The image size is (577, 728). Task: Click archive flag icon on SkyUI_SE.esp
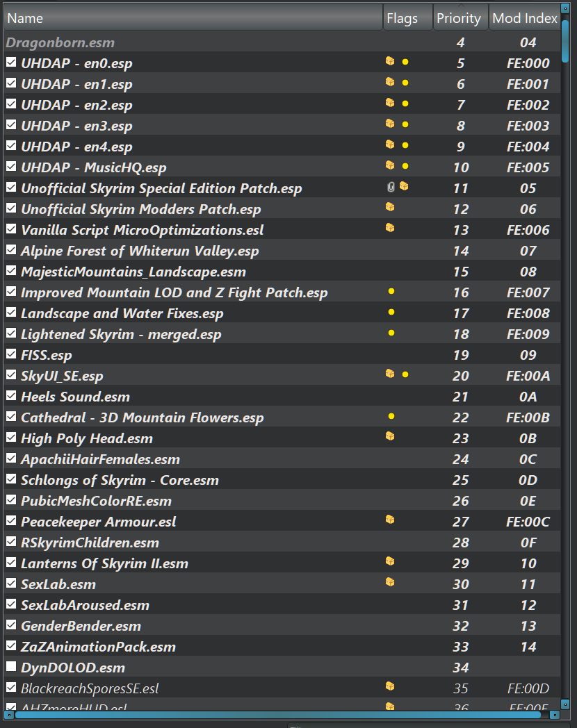[x=390, y=373]
